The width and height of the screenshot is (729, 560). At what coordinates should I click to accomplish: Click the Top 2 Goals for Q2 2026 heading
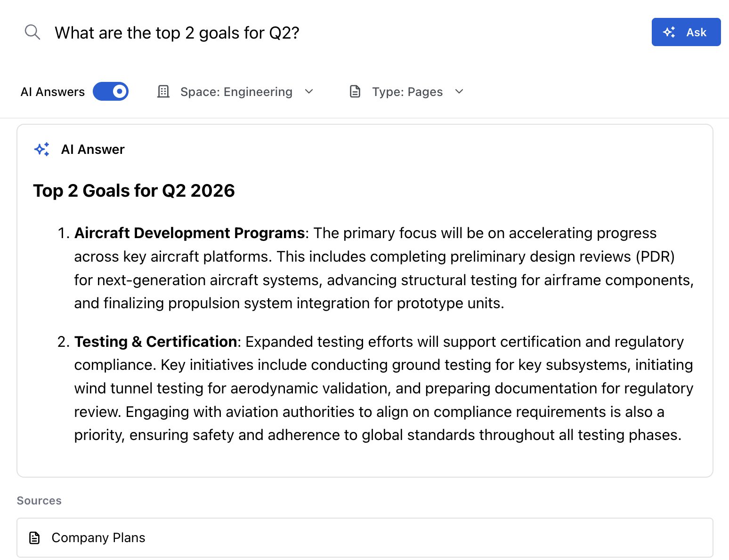tap(134, 191)
